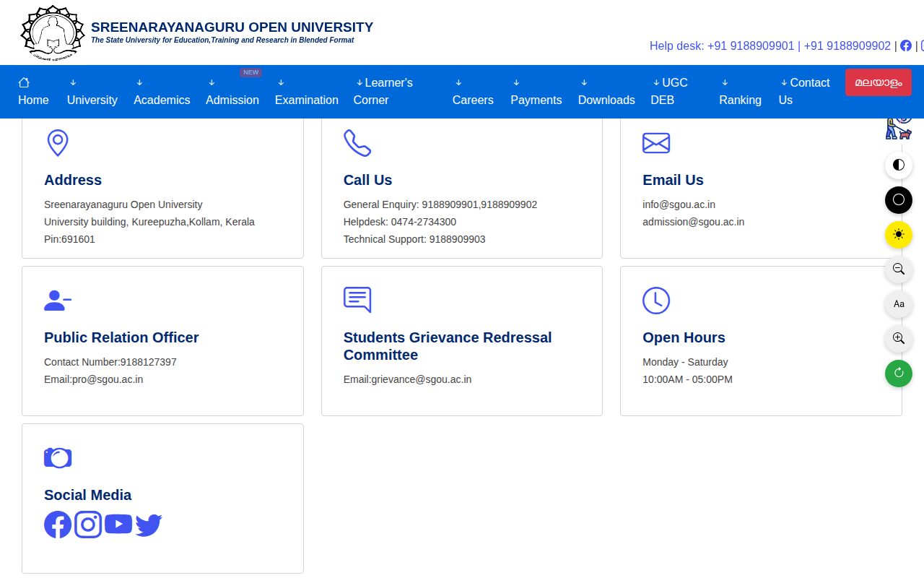
Task: Open the Careers menu item
Action: pos(473,92)
